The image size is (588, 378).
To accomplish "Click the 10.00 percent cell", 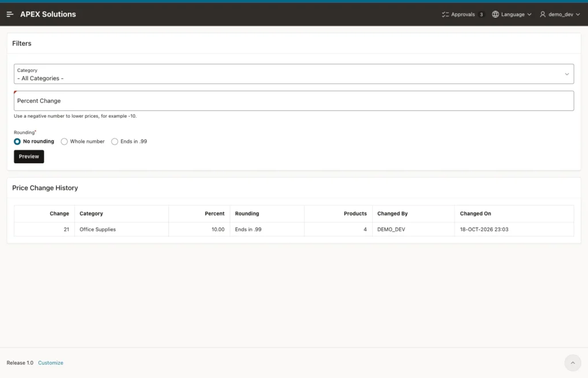I will pos(218,229).
